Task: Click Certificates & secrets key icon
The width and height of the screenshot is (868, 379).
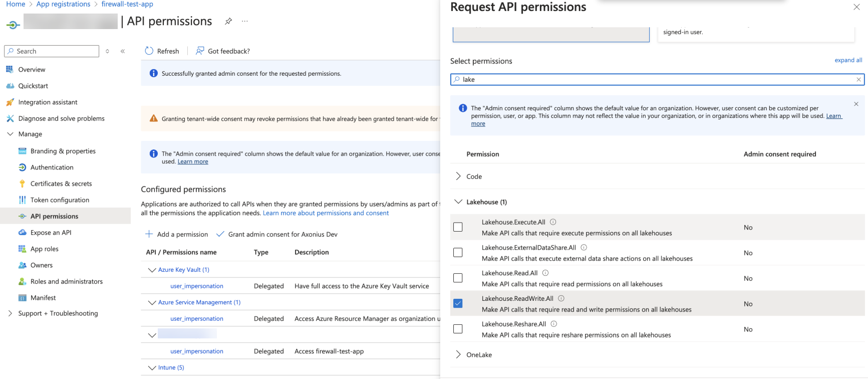Action: click(22, 183)
